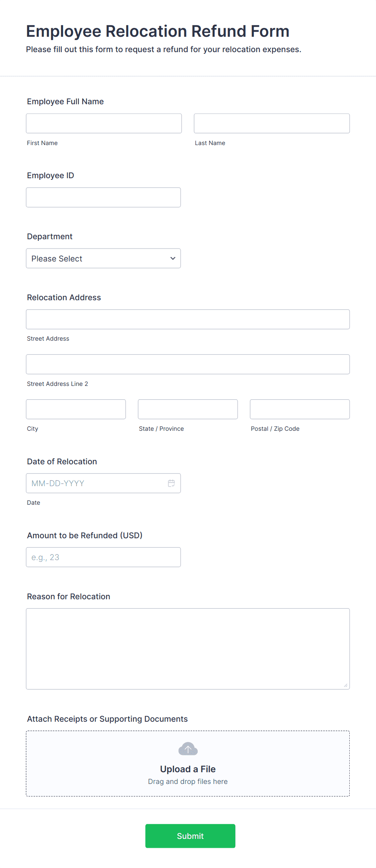The height and width of the screenshot is (868, 376).
Task: Focus the Last Name input field
Action: point(272,124)
